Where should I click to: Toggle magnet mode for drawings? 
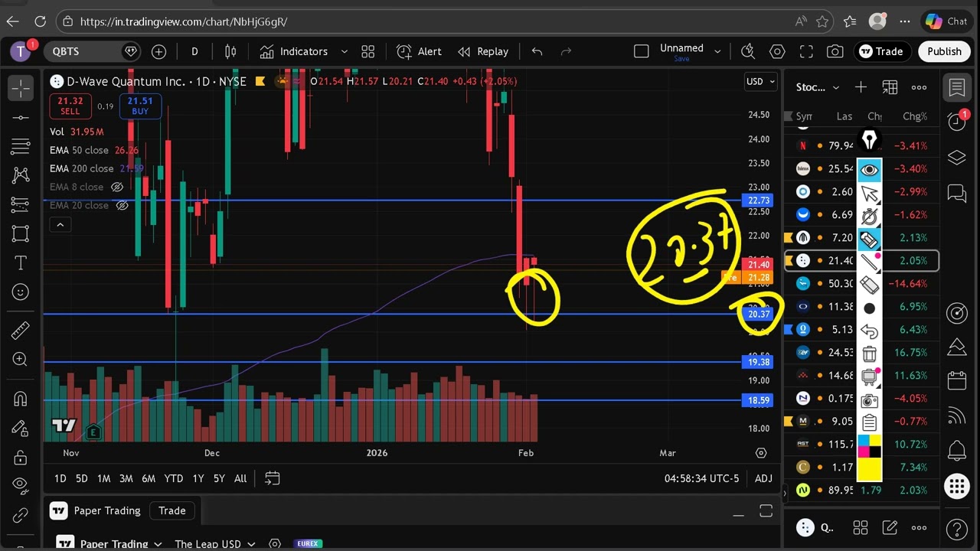tap(21, 399)
